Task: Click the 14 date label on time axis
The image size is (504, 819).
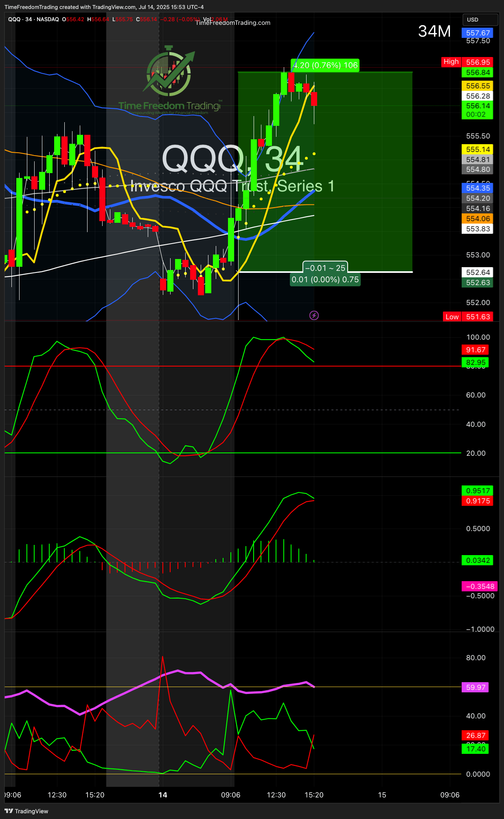Action: click(x=163, y=795)
